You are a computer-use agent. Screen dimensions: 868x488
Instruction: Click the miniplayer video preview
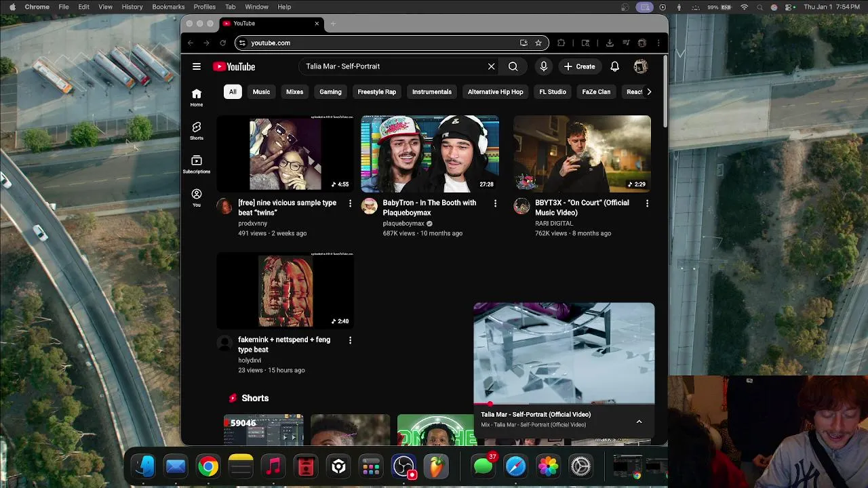click(564, 352)
